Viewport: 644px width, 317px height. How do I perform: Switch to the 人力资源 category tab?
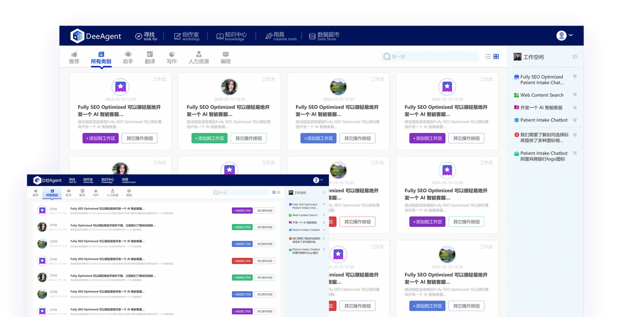point(199,58)
